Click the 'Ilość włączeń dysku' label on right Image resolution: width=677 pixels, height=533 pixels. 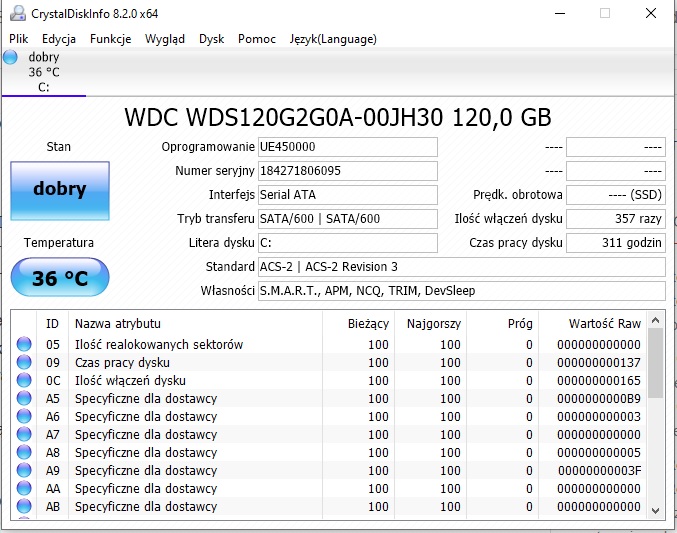tap(508, 219)
